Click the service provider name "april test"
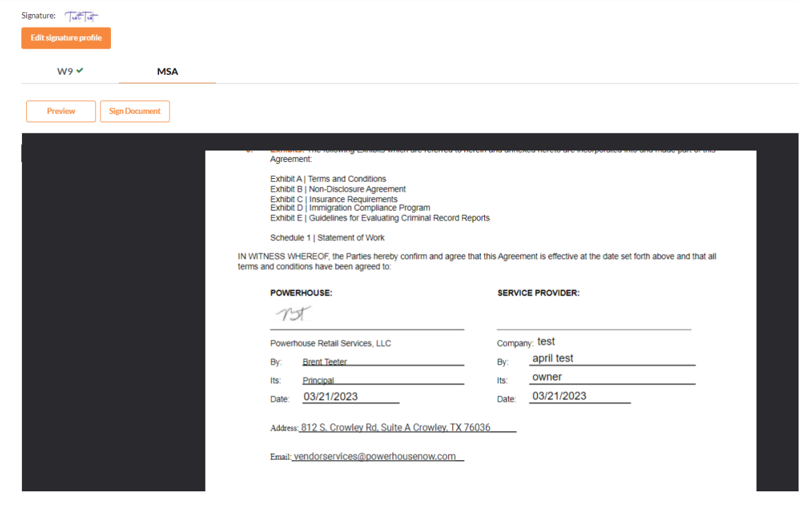This screenshot has height=509, width=812. pos(553,358)
